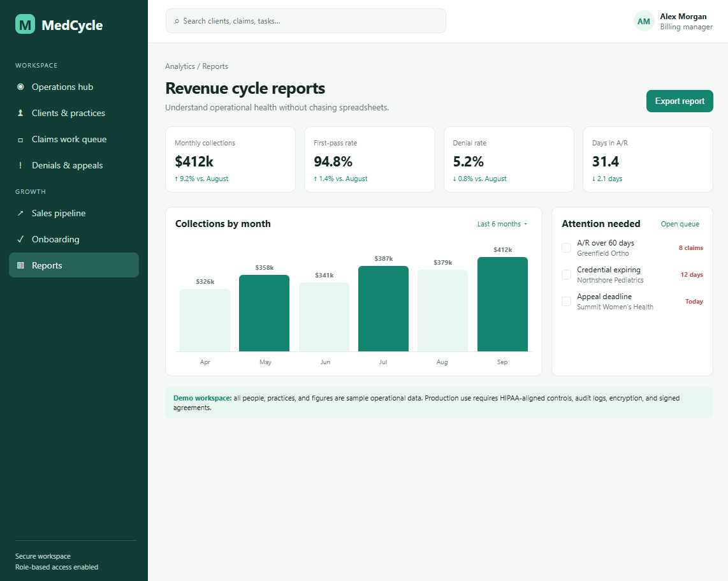
Task: Check the Appeal deadline item
Action: tap(567, 302)
